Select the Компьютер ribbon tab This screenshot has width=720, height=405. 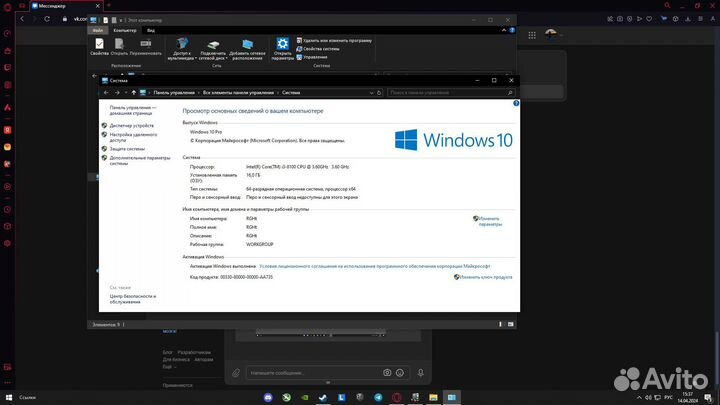point(125,30)
